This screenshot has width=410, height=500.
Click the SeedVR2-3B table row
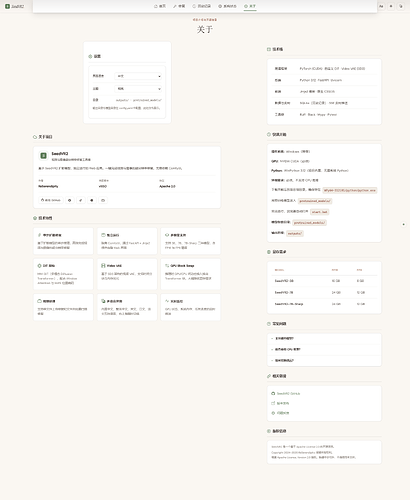pos(324,281)
